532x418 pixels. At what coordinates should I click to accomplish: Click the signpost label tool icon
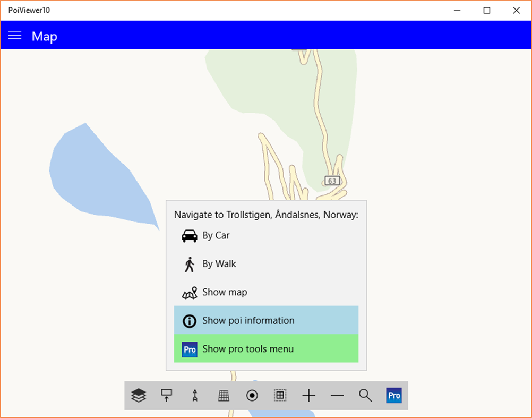166,395
